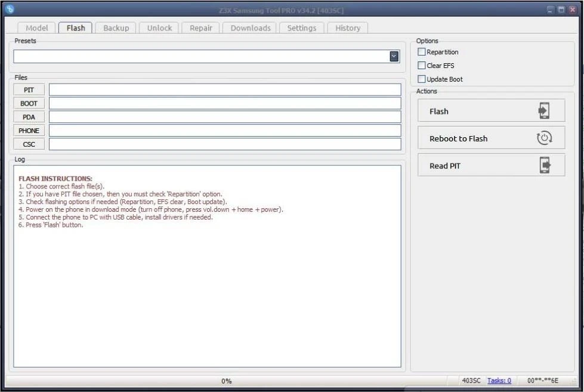
Task: Click the phone arrow icon on Flash button
Action: (x=544, y=110)
